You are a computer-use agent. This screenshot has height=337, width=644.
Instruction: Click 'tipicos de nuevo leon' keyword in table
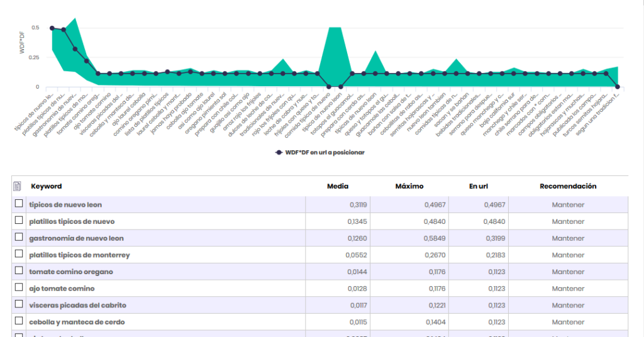click(65, 205)
